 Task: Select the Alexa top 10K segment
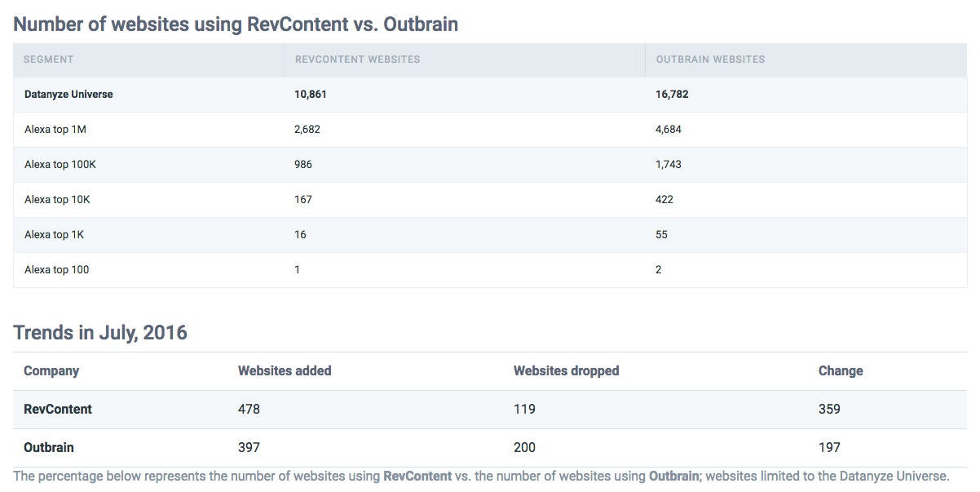click(57, 200)
